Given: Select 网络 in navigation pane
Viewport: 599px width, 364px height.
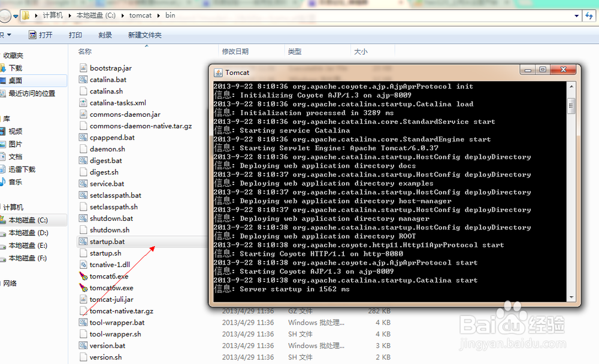Looking at the screenshot, I should point(10,283).
